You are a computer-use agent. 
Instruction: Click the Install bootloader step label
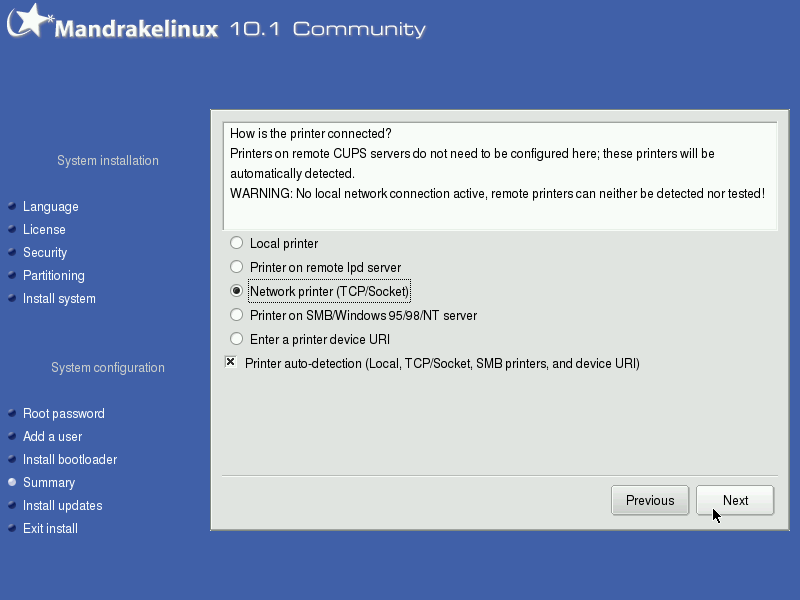(x=70, y=459)
